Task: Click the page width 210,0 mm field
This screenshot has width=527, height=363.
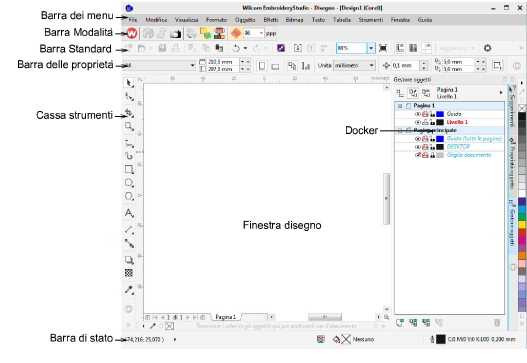Action: [223, 62]
